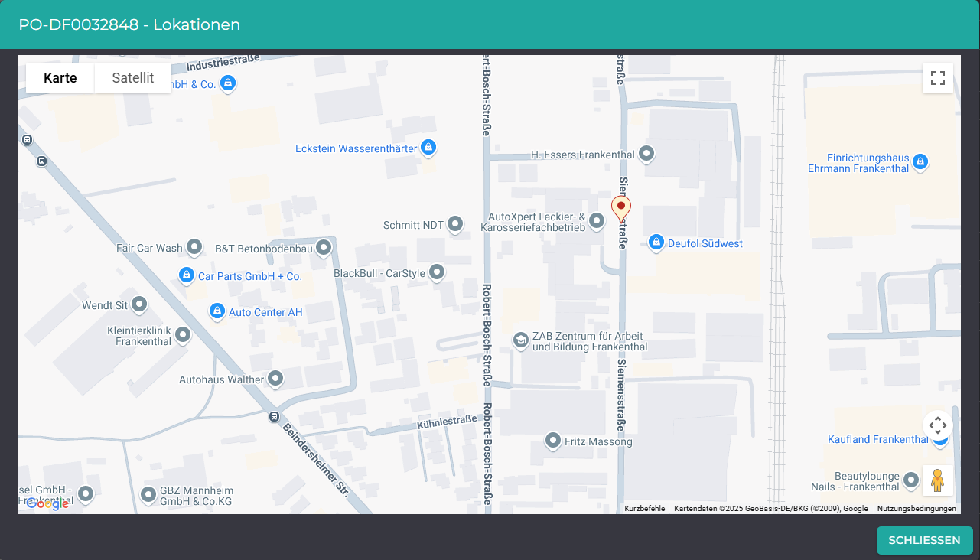980x560 pixels.
Task: Select the red location marker pin
Action: click(621, 209)
